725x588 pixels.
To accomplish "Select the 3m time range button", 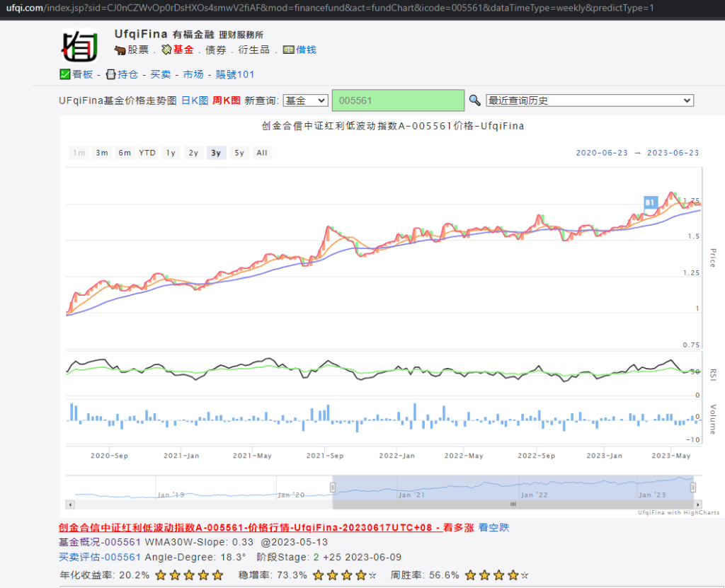I will 102,153.
